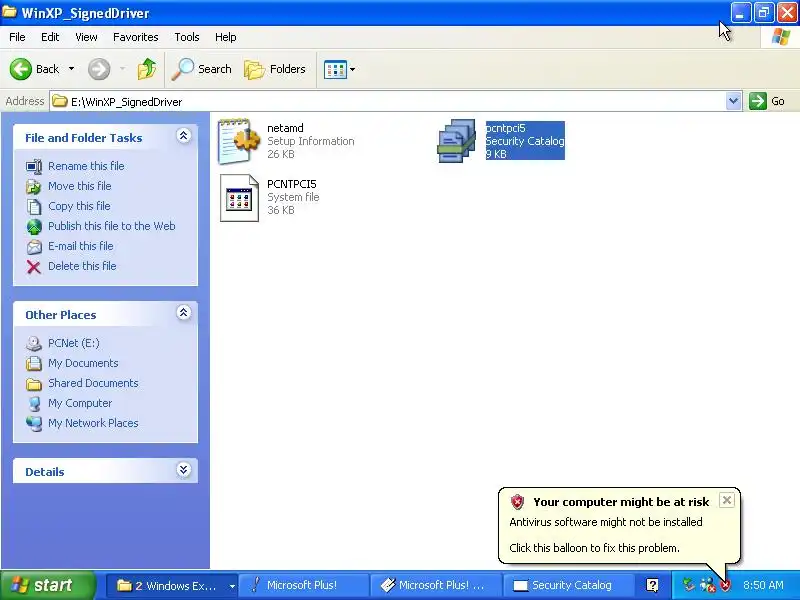800x600 pixels.
Task: Switch to first Microsoft Plus! taskbar button
Action: click(304, 585)
